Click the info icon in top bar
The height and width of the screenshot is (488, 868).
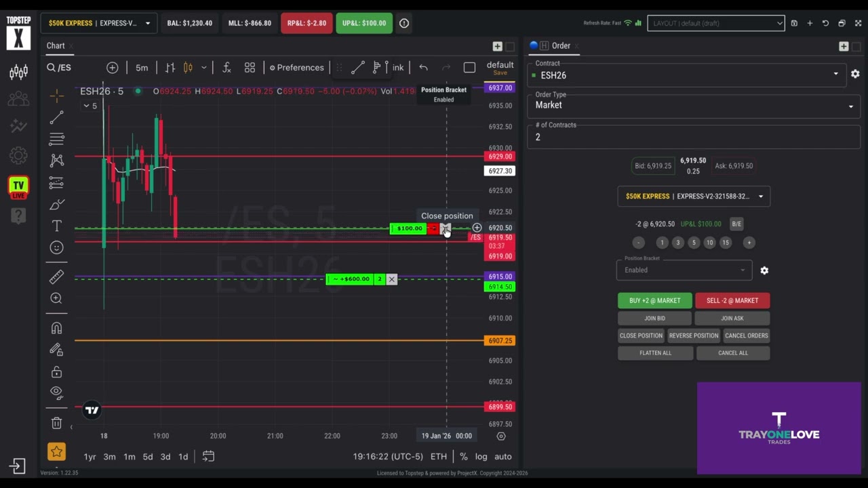404,23
